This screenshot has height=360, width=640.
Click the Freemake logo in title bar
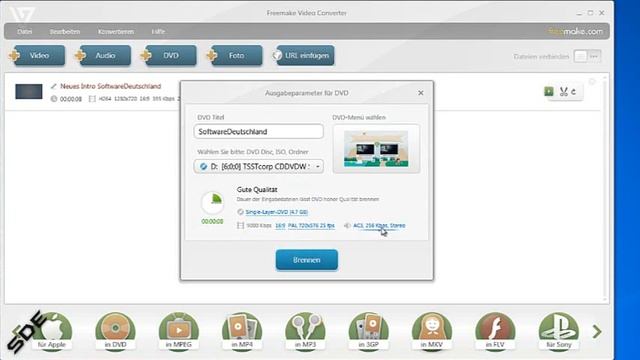tap(21, 14)
